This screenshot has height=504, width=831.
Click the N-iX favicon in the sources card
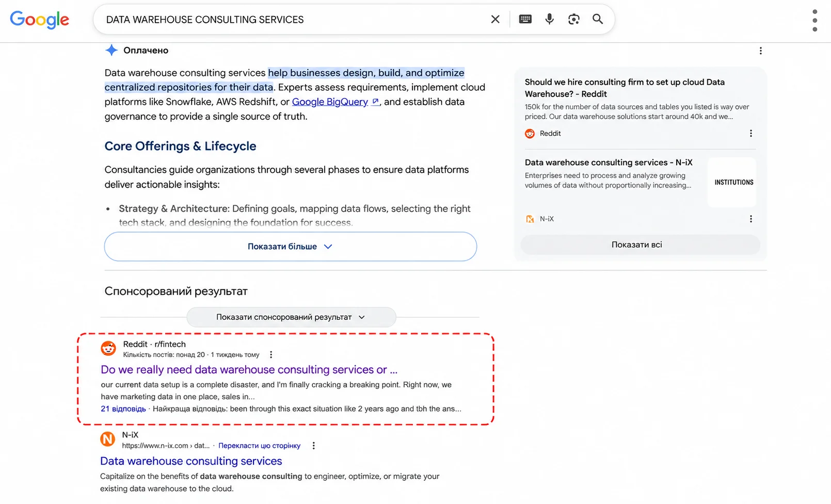tap(530, 219)
